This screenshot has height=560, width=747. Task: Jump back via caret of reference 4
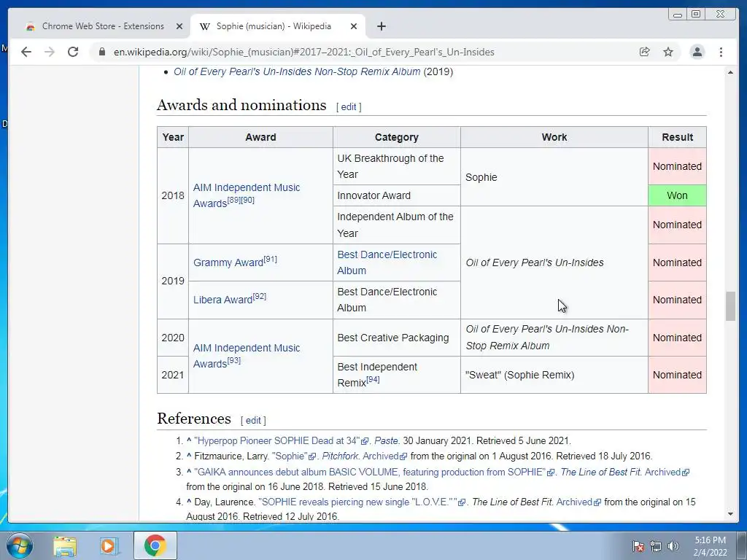click(189, 502)
